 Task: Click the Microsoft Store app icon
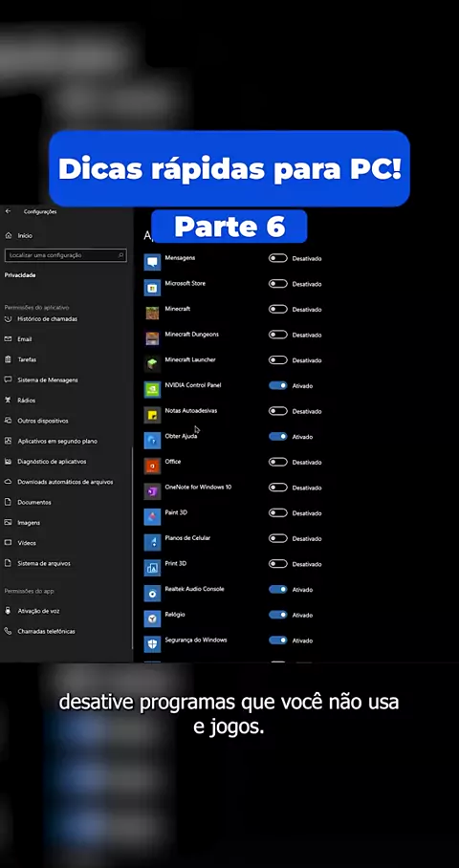(x=152, y=288)
